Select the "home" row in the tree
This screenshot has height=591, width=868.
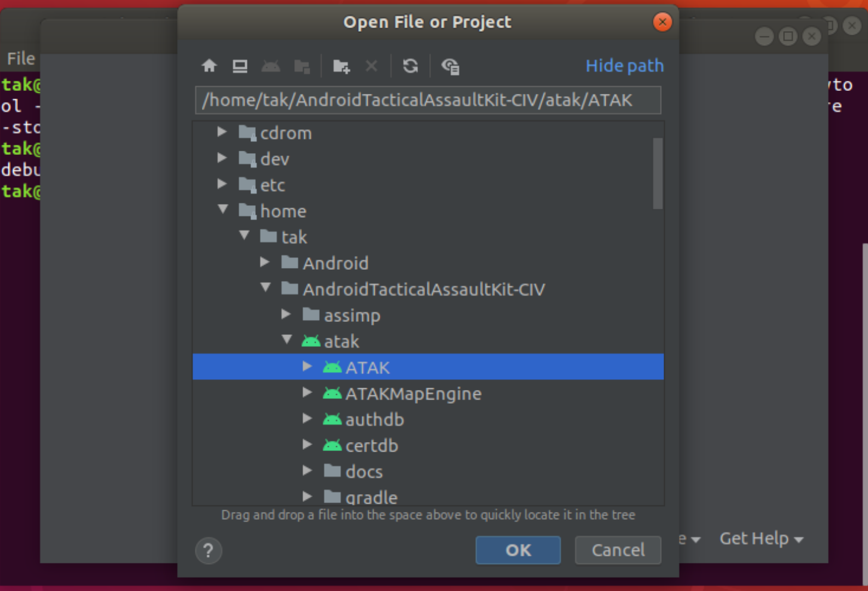pyautogui.click(x=428, y=211)
